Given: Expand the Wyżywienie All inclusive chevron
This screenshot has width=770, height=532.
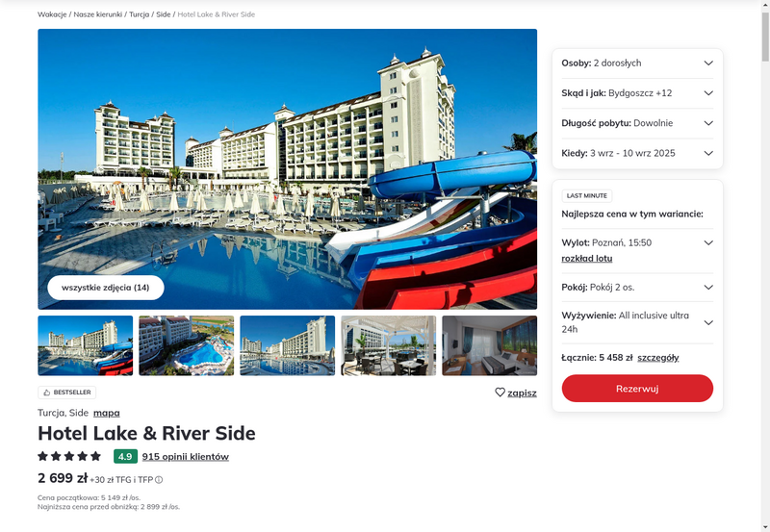Looking at the screenshot, I should [x=708, y=322].
